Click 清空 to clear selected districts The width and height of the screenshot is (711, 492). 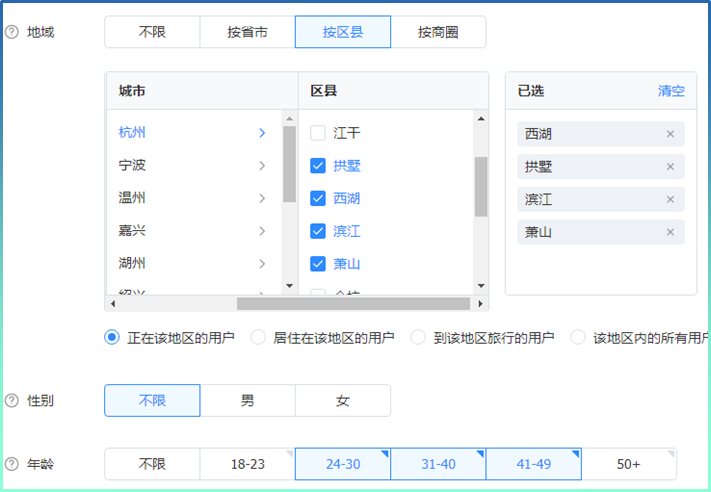pos(671,91)
